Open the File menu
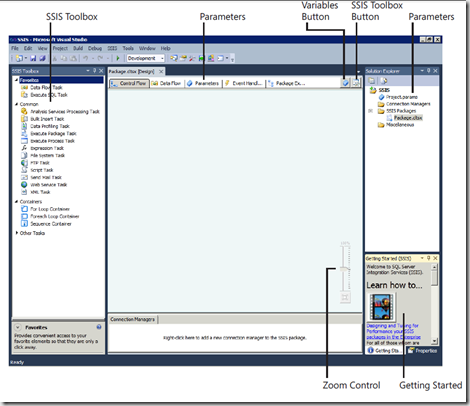 (x=15, y=48)
